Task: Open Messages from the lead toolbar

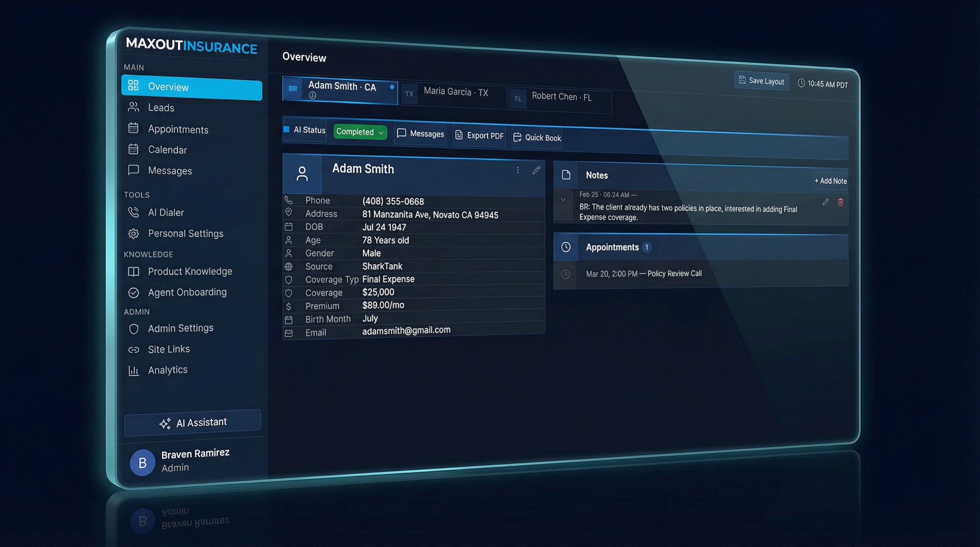Action: (420, 134)
